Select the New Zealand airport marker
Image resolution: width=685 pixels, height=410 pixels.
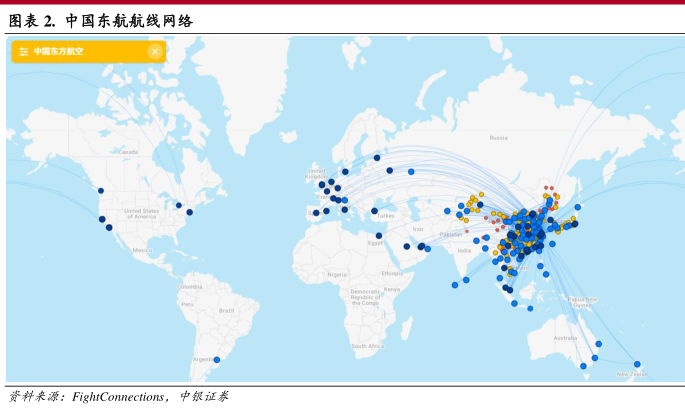pos(637,364)
